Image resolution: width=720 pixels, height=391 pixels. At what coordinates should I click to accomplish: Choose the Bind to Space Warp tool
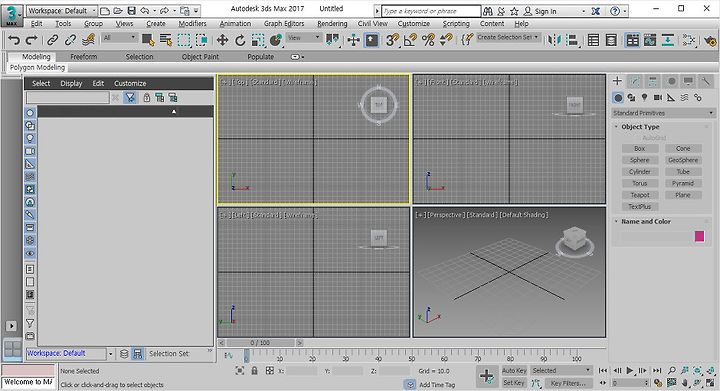point(88,40)
